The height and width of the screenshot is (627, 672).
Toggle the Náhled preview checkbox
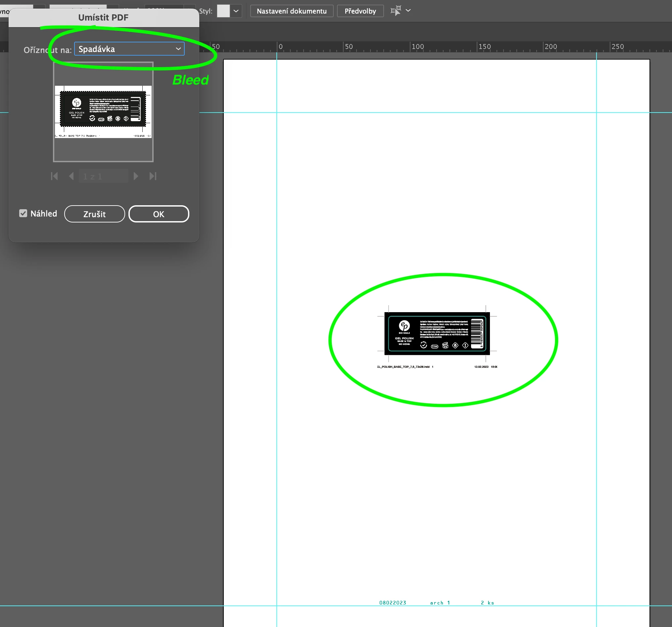click(x=23, y=213)
